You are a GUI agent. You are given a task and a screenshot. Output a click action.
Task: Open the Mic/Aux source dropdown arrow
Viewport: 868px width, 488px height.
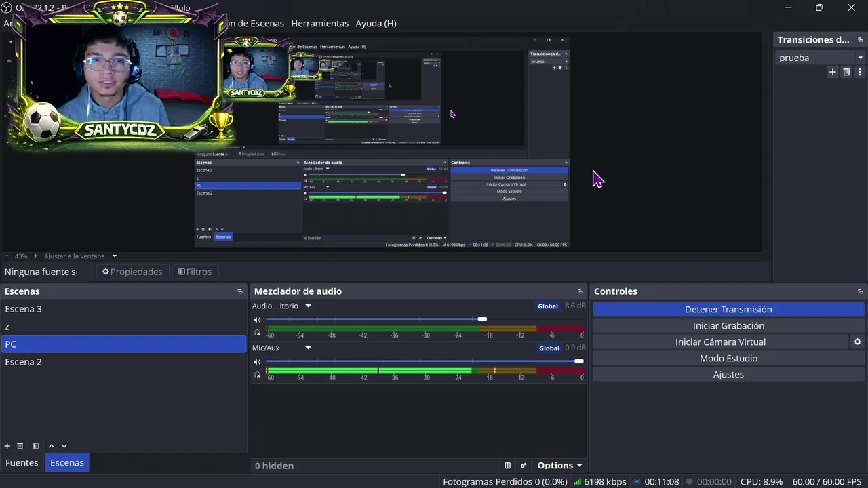pos(308,348)
